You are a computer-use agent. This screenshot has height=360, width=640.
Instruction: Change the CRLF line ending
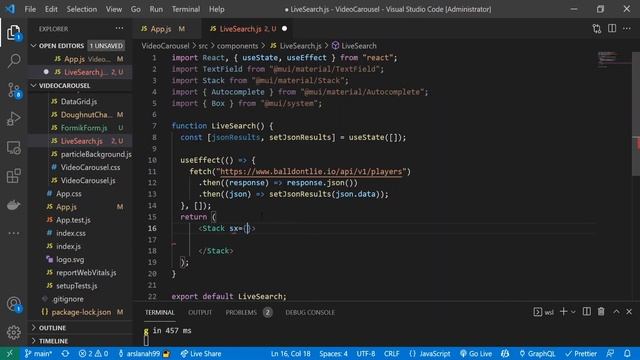tap(391, 353)
